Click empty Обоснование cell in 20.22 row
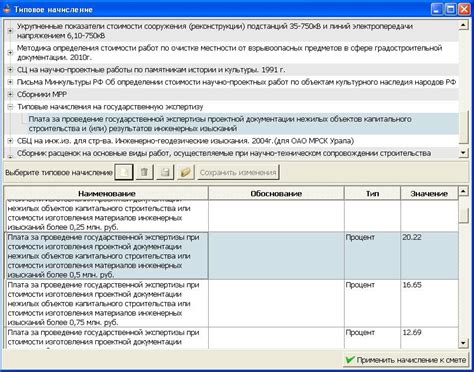The image size is (474, 372). (276, 256)
